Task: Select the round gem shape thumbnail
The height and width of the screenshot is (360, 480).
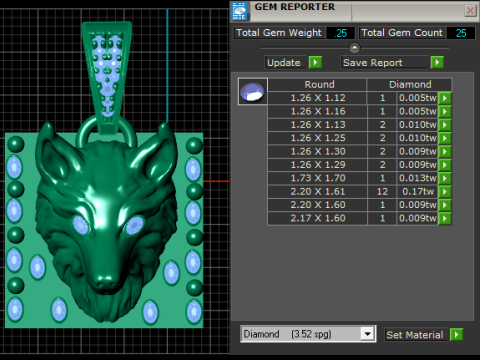Action: point(252,91)
